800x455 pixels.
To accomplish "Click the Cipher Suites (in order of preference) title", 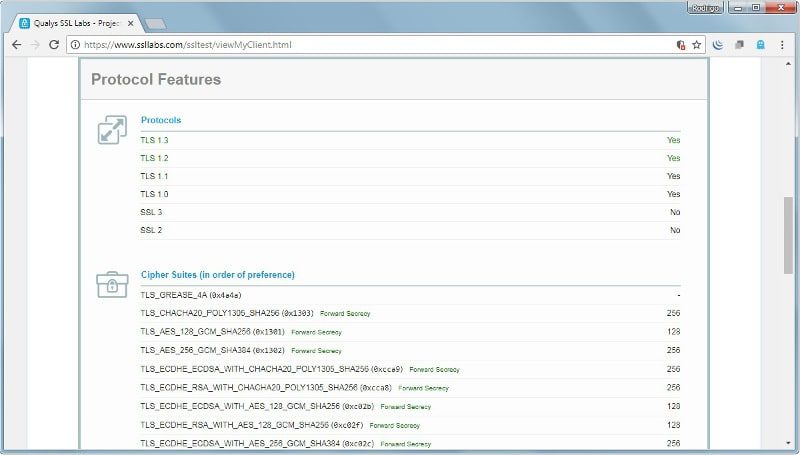I will [x=218, y=274].
